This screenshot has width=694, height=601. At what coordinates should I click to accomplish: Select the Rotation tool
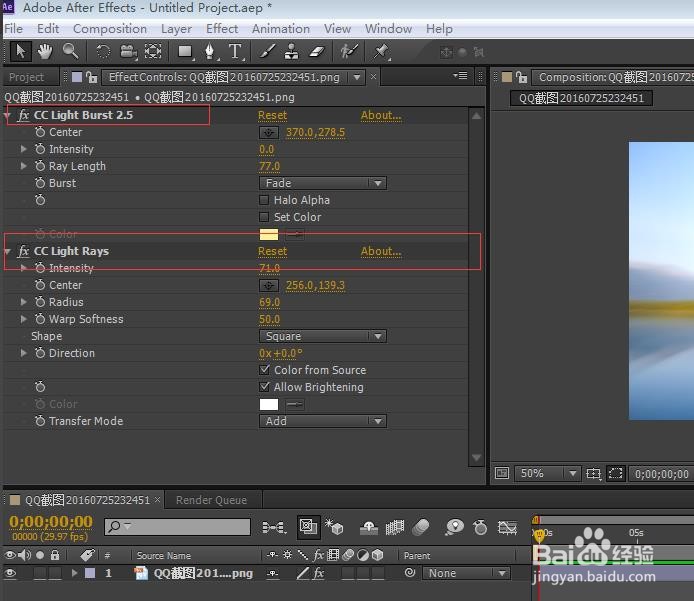103,52
